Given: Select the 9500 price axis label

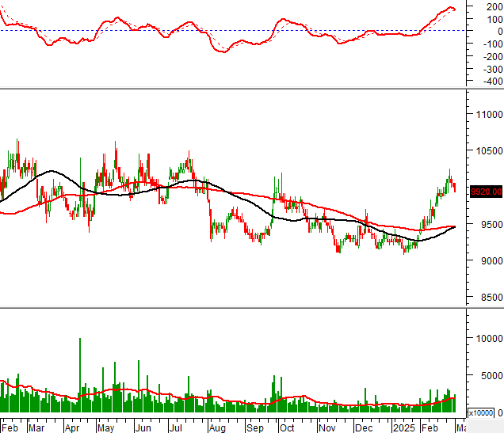Looking at the screenshot, I should click(492, 224).
